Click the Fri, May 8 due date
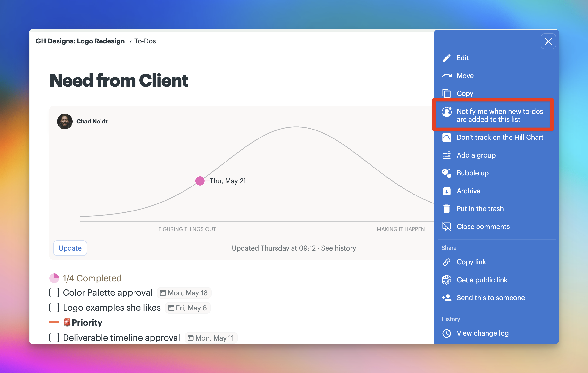 (x=188, y=308)
